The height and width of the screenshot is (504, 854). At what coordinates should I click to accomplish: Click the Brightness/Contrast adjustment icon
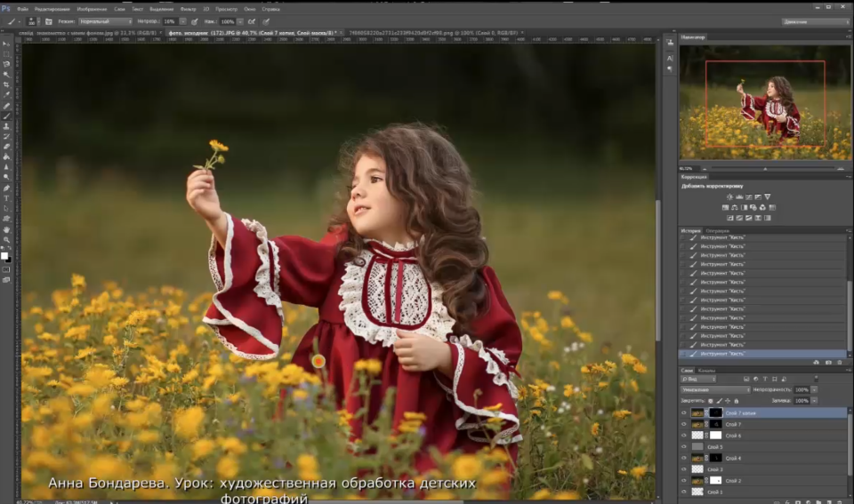(729, 196)
